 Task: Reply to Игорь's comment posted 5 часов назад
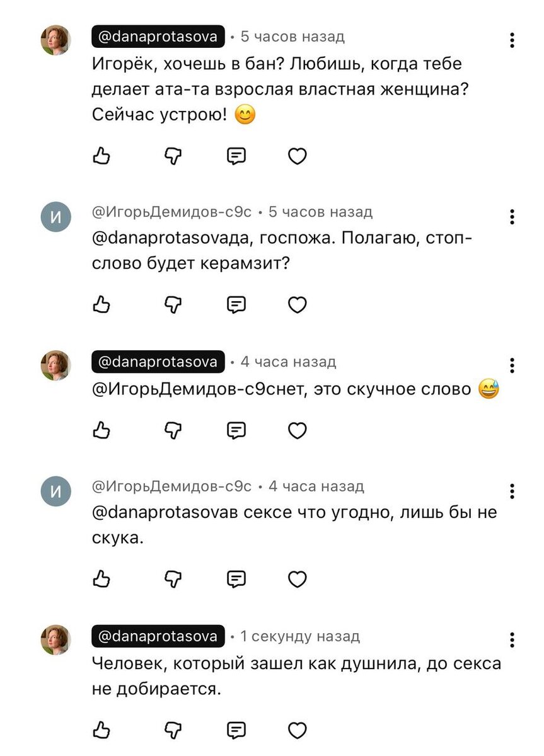tap(235, 304)
